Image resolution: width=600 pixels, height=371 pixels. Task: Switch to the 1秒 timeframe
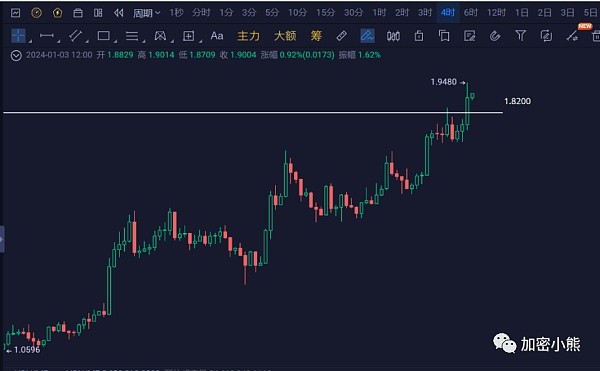176,13
